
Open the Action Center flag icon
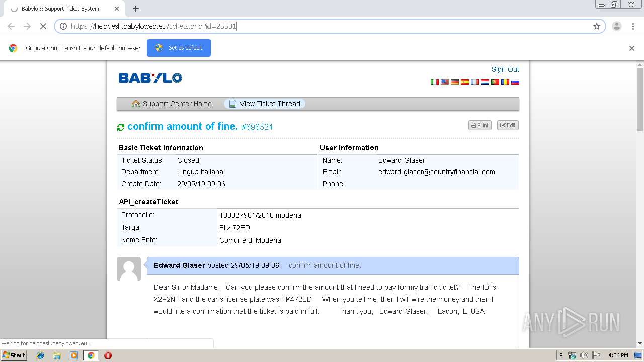(x=596, y=355)
